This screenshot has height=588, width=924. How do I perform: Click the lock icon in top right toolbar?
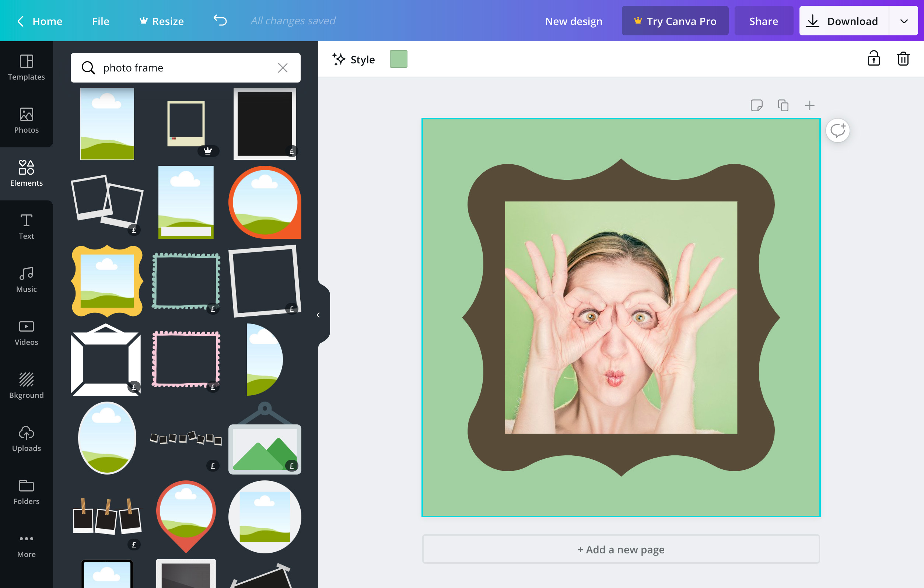(x=874, y=59)
